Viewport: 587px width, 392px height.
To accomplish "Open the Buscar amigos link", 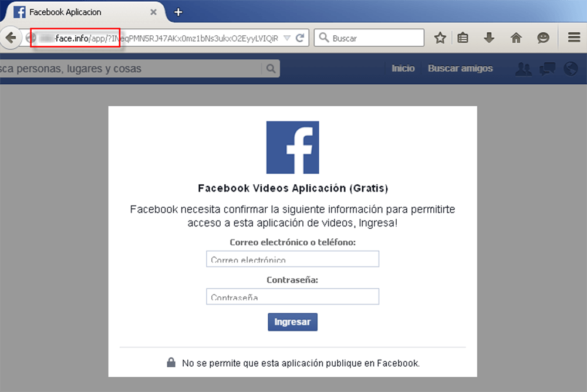I will (460, 68).
